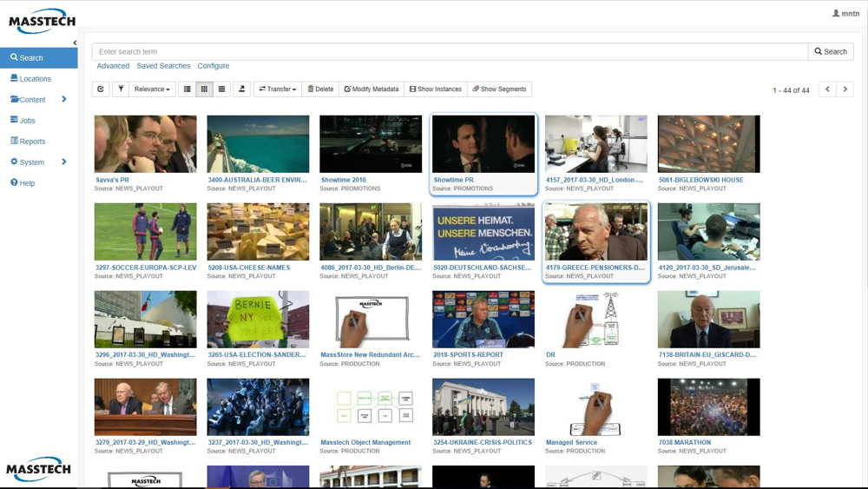The width and height of the screenshot is (868, 489).
Task: Open the 7138-BRITAIN-EU_GISCARD title link
Action: (x=707, y=355)
